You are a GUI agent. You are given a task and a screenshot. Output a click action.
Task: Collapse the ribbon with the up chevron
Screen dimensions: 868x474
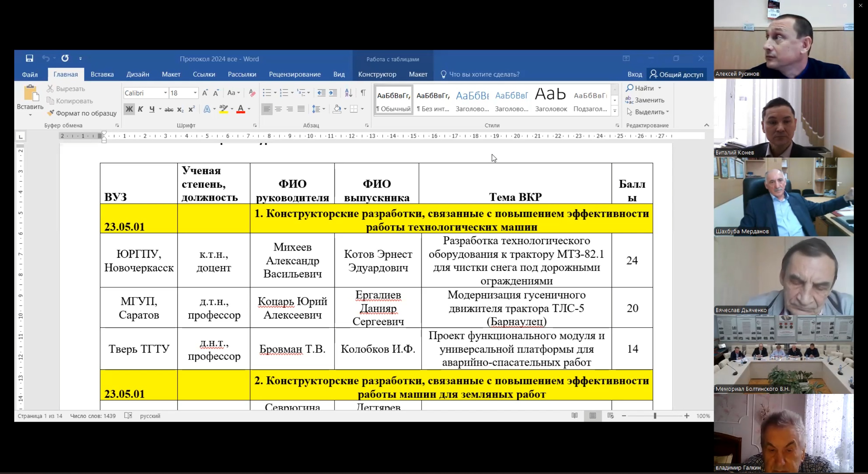(707, 125)
